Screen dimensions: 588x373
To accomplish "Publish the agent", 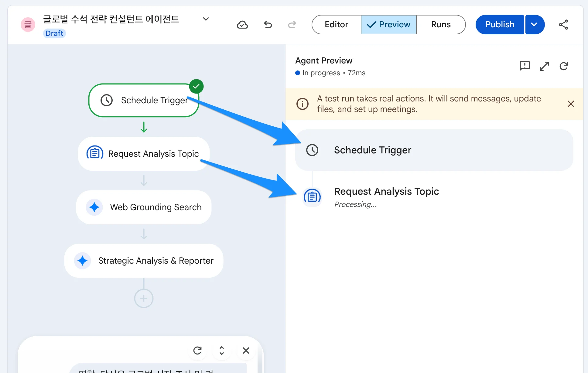I will 500,25.
